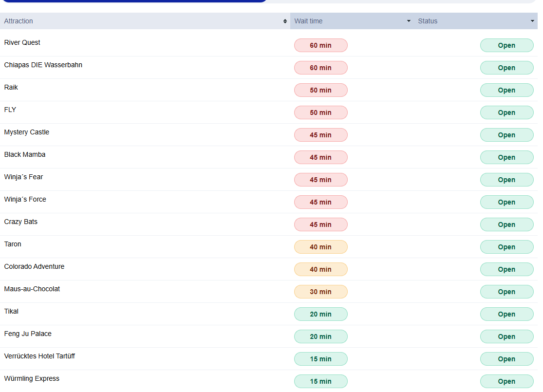
Task: Click Open status badge for Crazy Bats
Action: (506, 224)
